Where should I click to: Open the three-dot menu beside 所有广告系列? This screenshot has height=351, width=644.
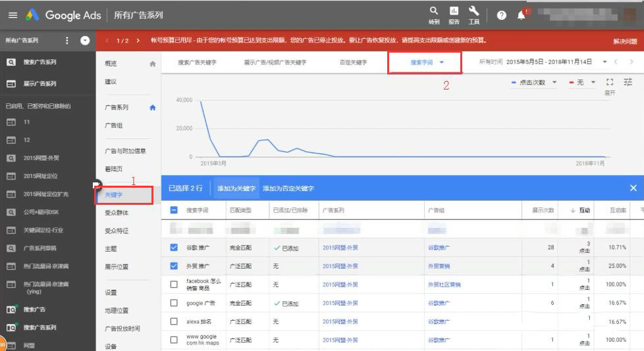[67, 41]
